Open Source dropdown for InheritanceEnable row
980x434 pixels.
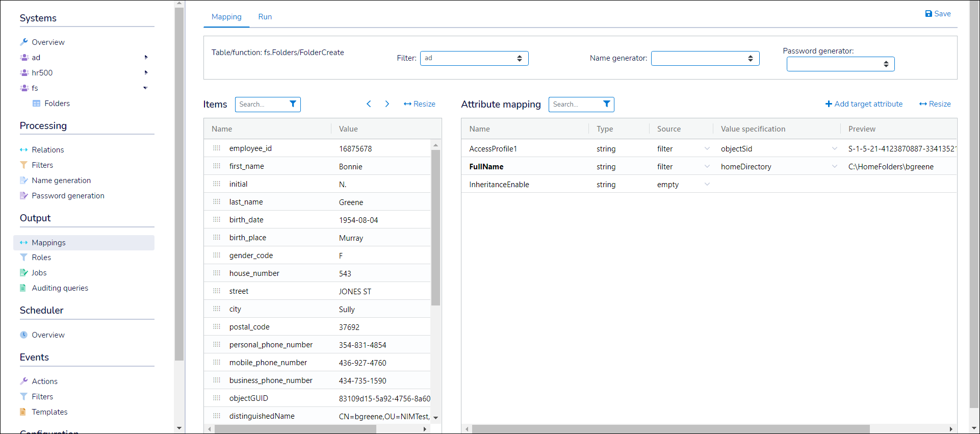coord(707,185)
